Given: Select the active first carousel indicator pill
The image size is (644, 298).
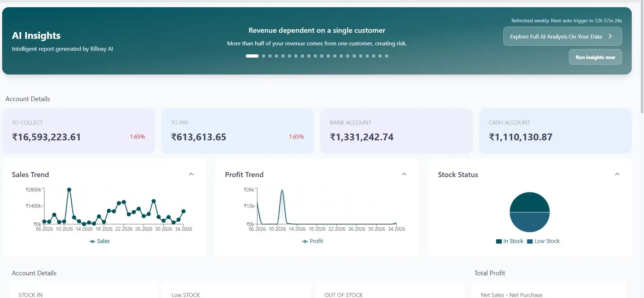Looking at the screenshot, I should (252, 56).
